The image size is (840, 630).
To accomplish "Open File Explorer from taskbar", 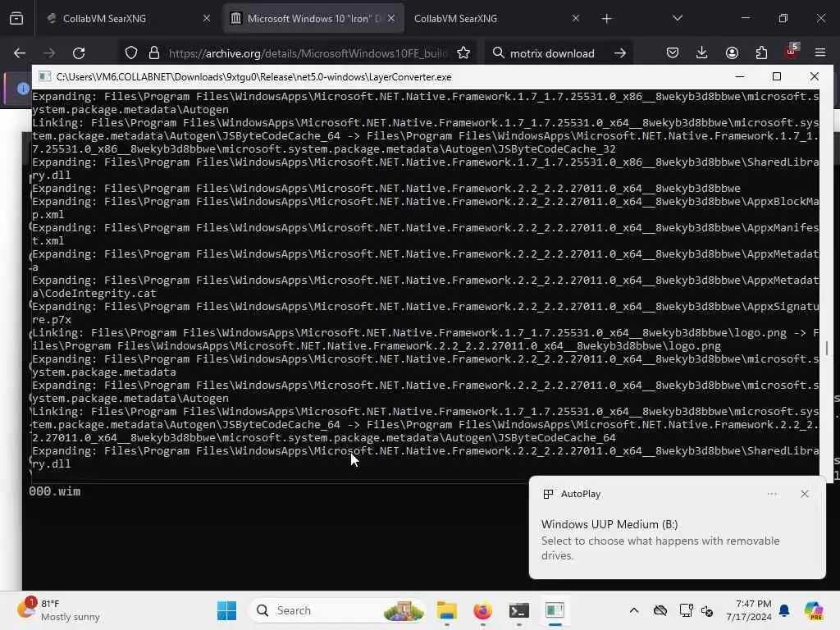I will coord(446,610).
